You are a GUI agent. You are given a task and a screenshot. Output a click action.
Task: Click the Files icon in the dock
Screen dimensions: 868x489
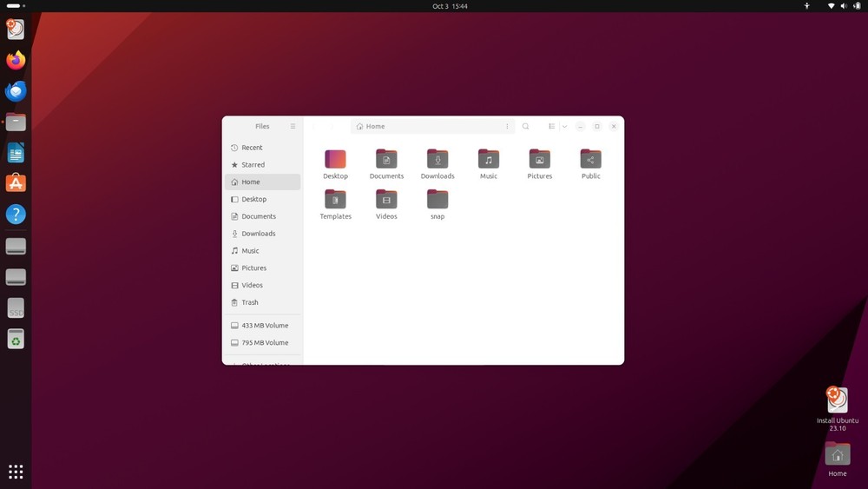16,122
